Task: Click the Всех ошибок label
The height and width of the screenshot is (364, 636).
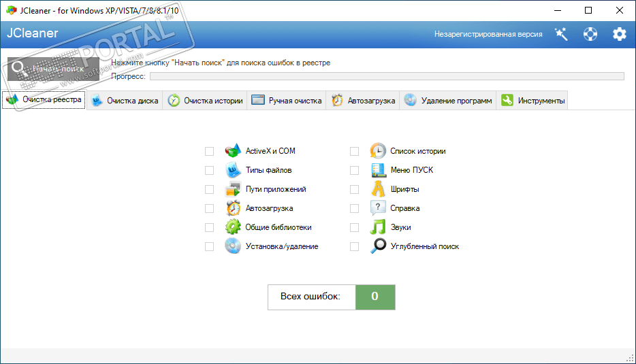Action: pos(311,297)
